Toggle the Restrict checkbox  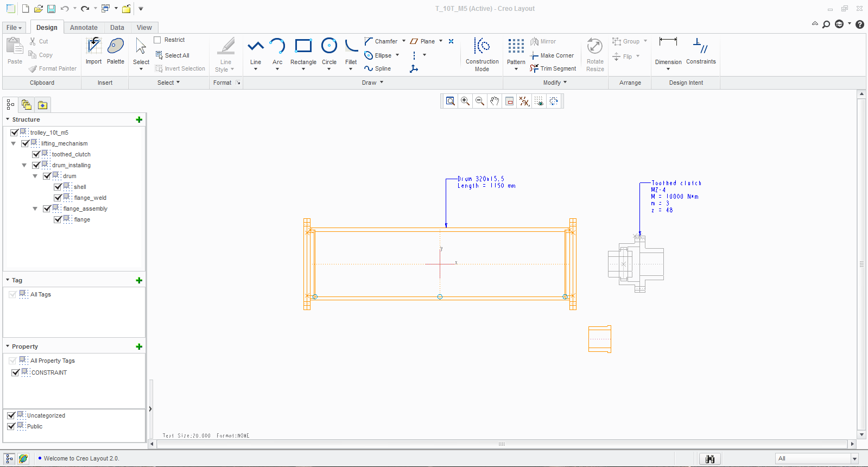coord(157,40)
